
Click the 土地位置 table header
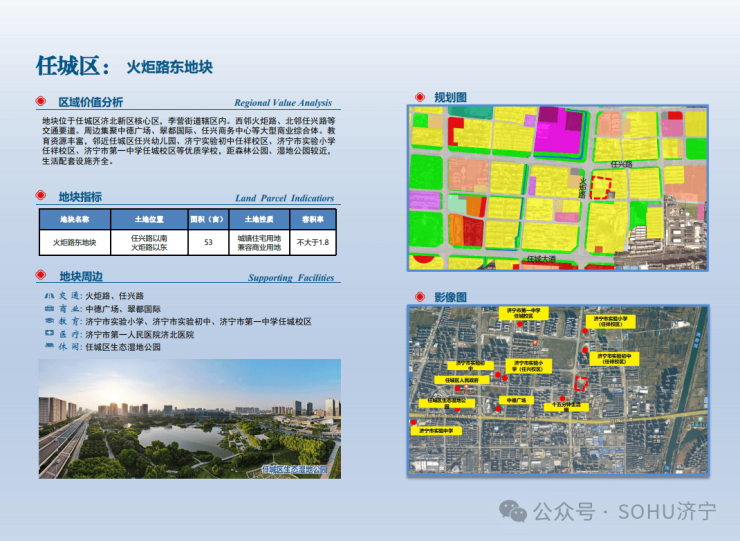(149, 220)
